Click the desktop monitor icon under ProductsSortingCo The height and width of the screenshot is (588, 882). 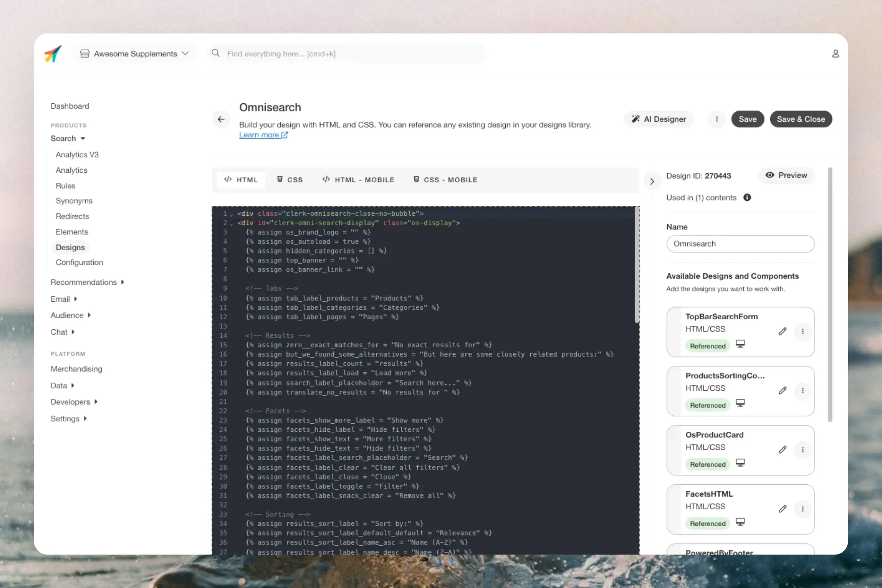tap(740, 403)
